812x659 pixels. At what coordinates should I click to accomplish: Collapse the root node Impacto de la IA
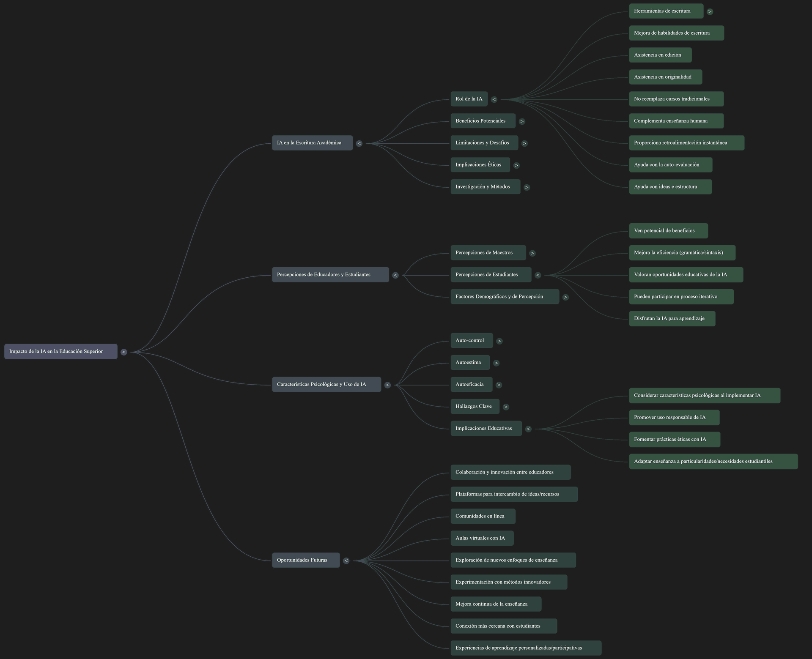coord(123,352)
